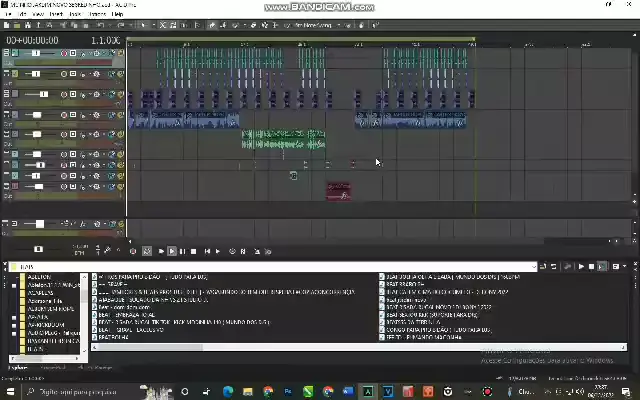Expand the AUDIO PLUG folder tree node
The width and height of the screenshot is (640, 400).
pos(14,333)
